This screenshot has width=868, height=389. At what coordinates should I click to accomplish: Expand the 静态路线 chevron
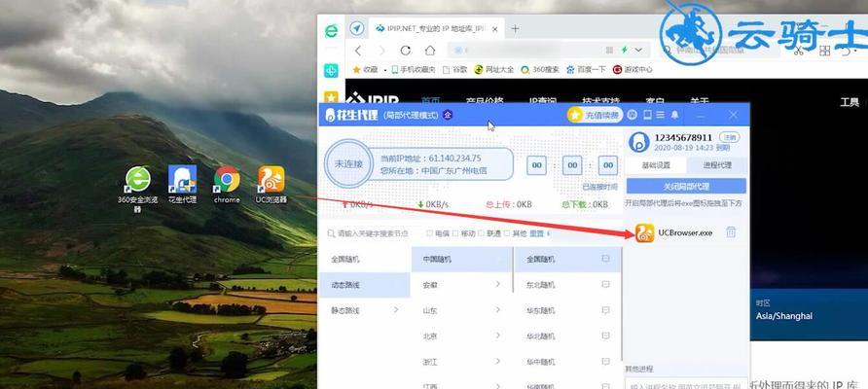(x=396, y=310)
